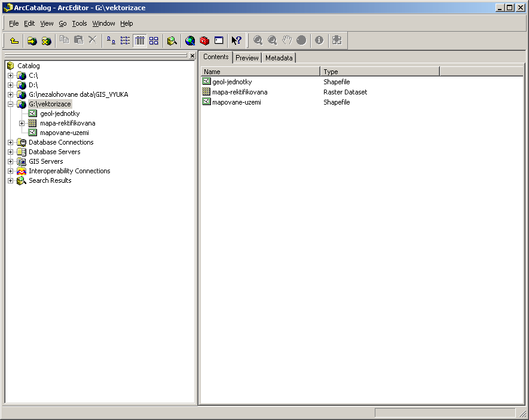Switch to Thumbnails view icon
Screen dimensions: 529x420
[x=154, y=41]
